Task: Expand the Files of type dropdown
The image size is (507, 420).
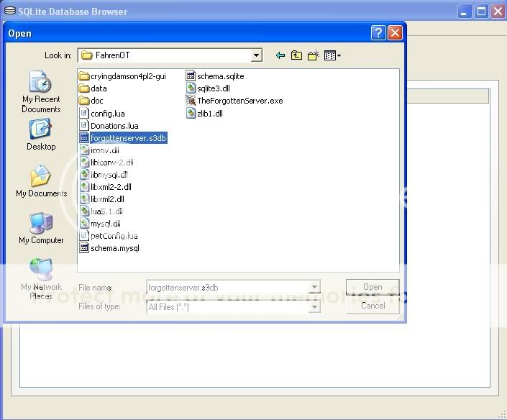Action: (x=314, y=307)
